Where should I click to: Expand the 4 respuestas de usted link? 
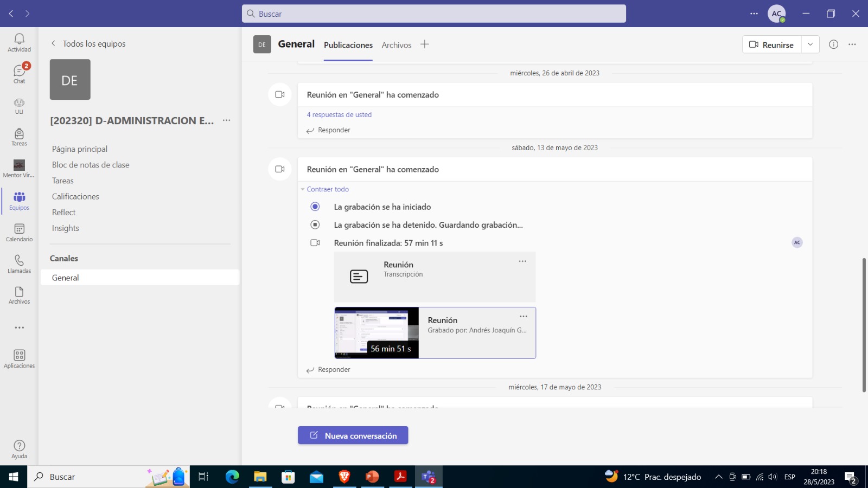[339, 115]
